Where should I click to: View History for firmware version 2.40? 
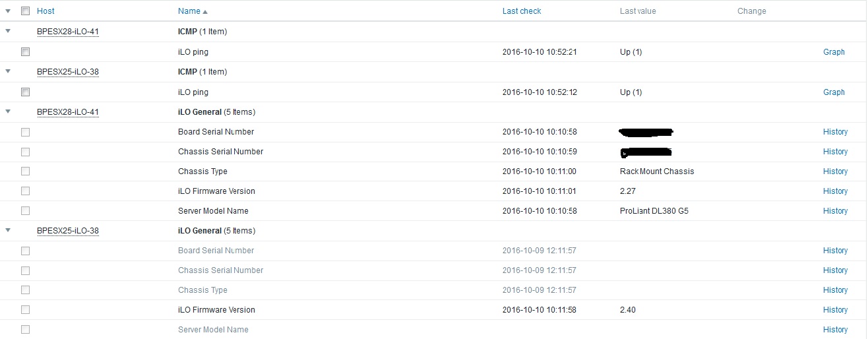pyautogui.click(x=835, y=310)
